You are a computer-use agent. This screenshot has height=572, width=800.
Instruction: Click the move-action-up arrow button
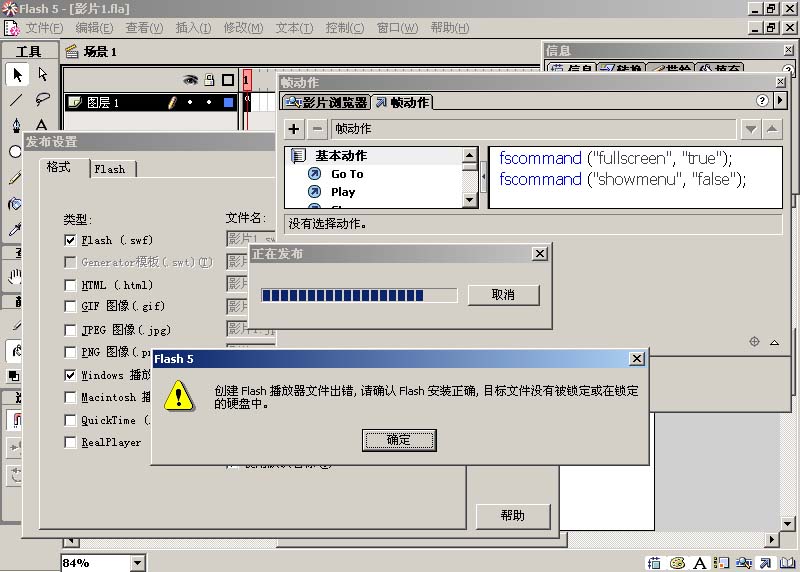pyautogui.click(x=772, y=129)
